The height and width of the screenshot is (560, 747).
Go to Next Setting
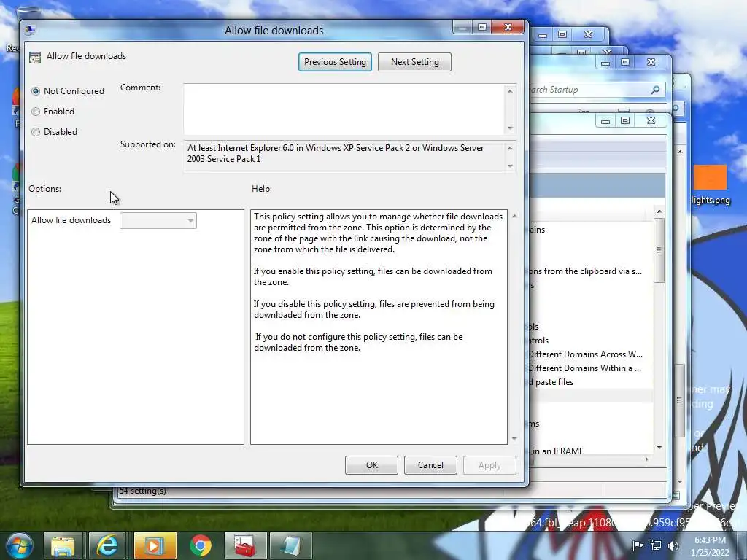pyautogui.click(x=414, y=62)
